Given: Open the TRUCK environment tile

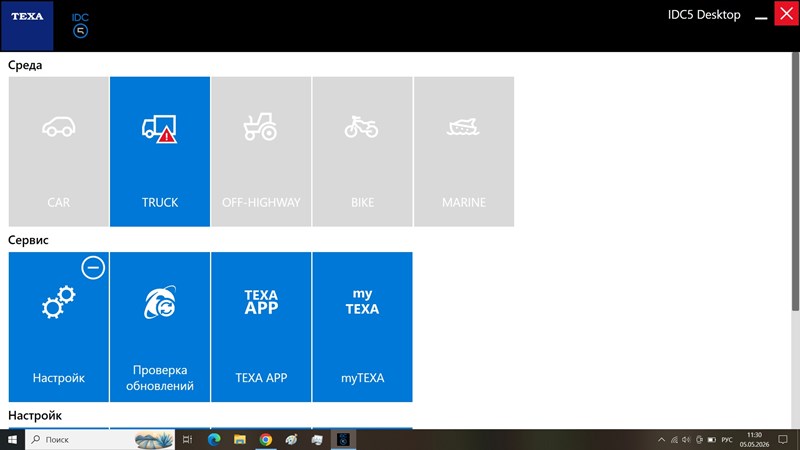Looking at the screenshot, I should pyautogui.click(x=160, y=152).
